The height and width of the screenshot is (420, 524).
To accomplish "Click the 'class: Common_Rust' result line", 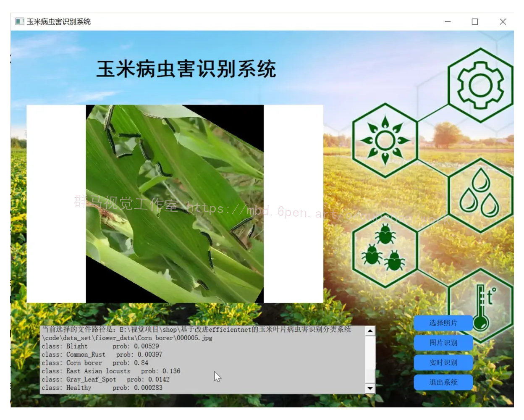I will point(102,354).
